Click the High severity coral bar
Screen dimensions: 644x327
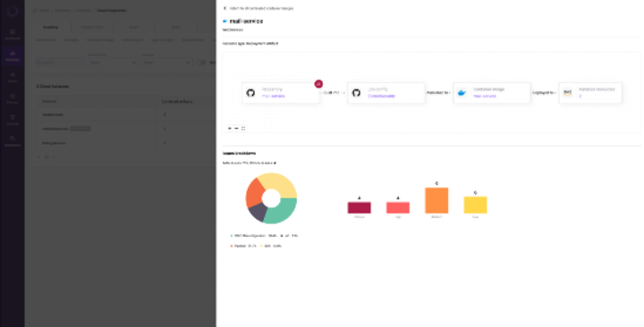coord(397,207)
